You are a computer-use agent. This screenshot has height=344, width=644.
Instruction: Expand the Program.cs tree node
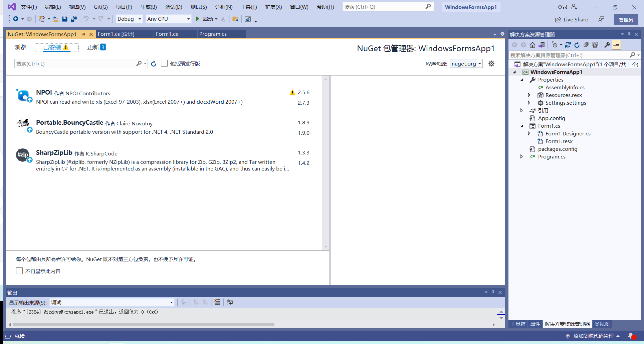tap(522, 156)
